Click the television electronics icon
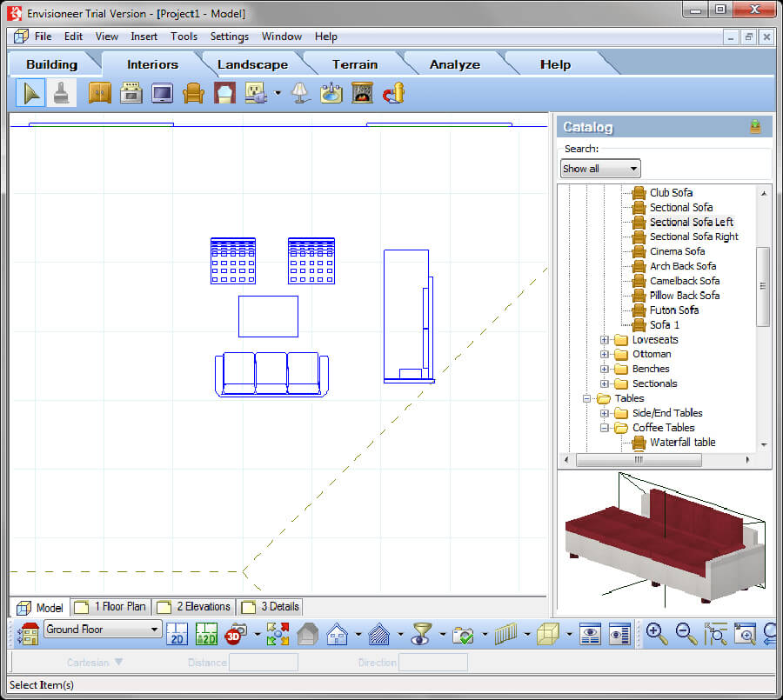The height and width of the screenshot is (700, 783). 163,93
